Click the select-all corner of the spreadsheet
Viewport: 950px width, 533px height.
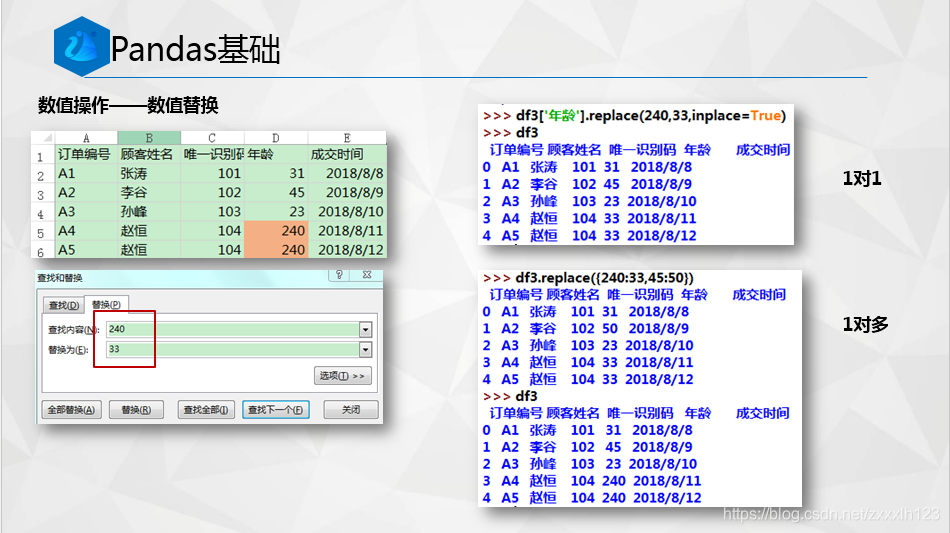[x=43, y=138]
